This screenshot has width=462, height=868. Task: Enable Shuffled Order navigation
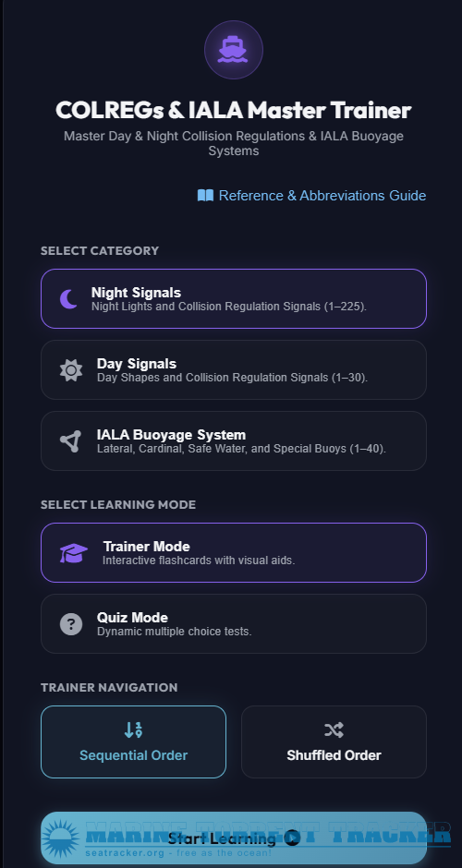tap(334, 741)
